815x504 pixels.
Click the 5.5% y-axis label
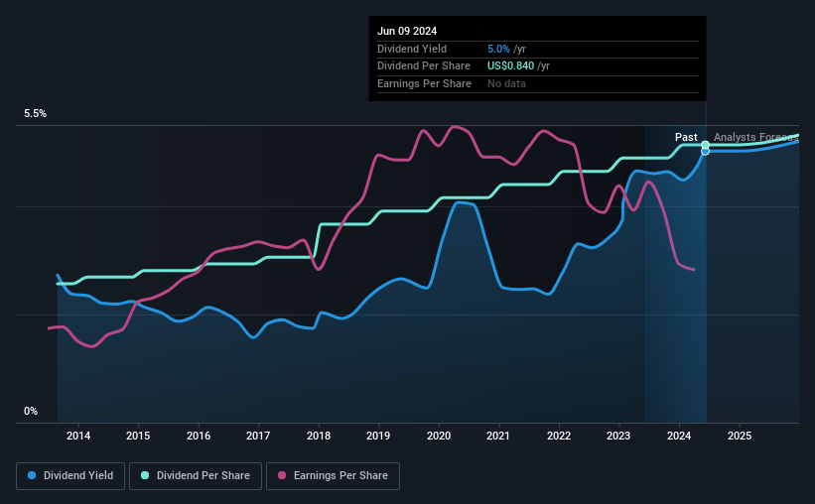[36, 114]
